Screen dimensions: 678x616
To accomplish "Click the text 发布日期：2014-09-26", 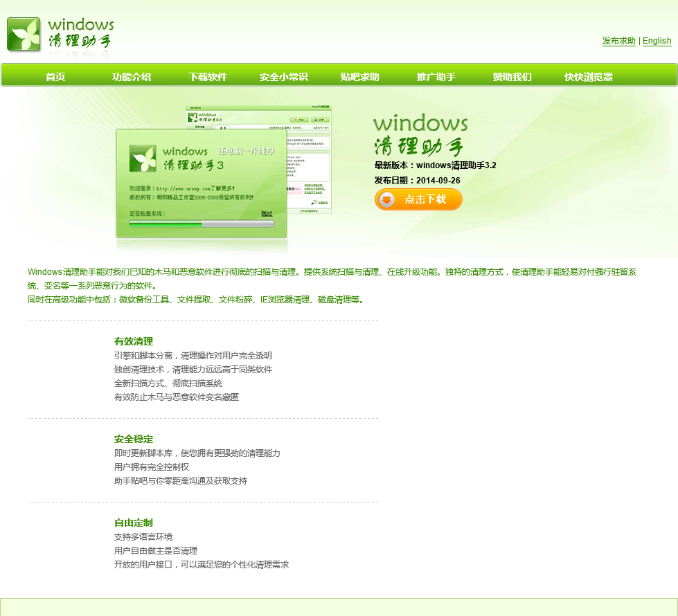I will 417,180.
